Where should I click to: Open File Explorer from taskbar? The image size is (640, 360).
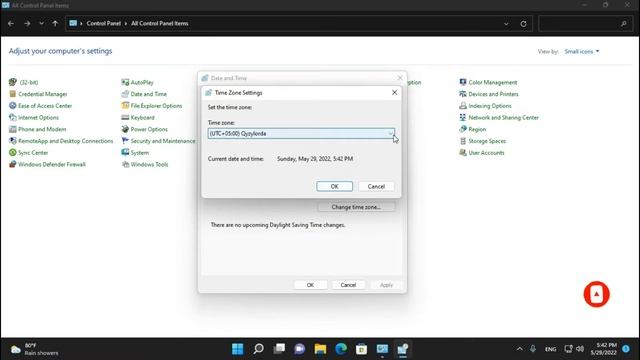[x=320, y=349]
